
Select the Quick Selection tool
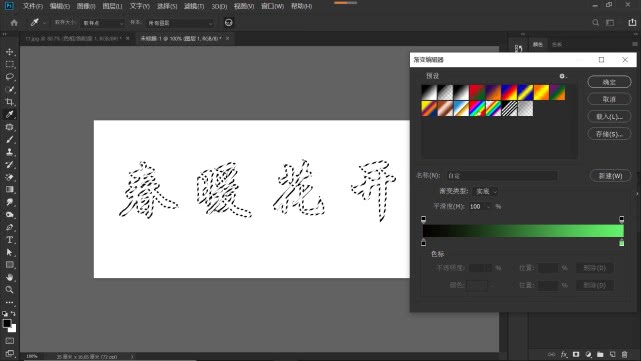(9, 90)
